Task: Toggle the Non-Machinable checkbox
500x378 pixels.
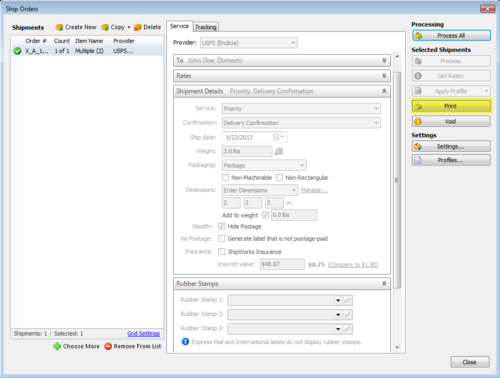Action: point(226,177)
